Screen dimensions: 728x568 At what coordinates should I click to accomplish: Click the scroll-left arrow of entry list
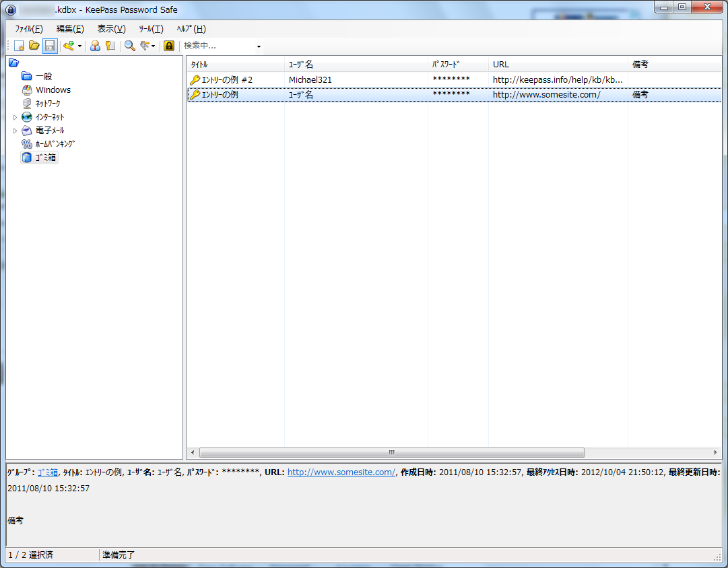(193, 452)
